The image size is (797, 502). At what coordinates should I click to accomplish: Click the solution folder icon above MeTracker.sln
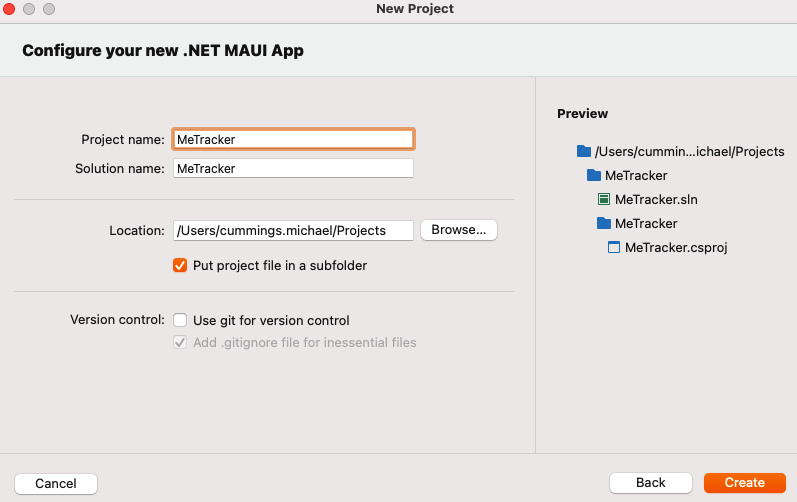click(x=594, y=175)
